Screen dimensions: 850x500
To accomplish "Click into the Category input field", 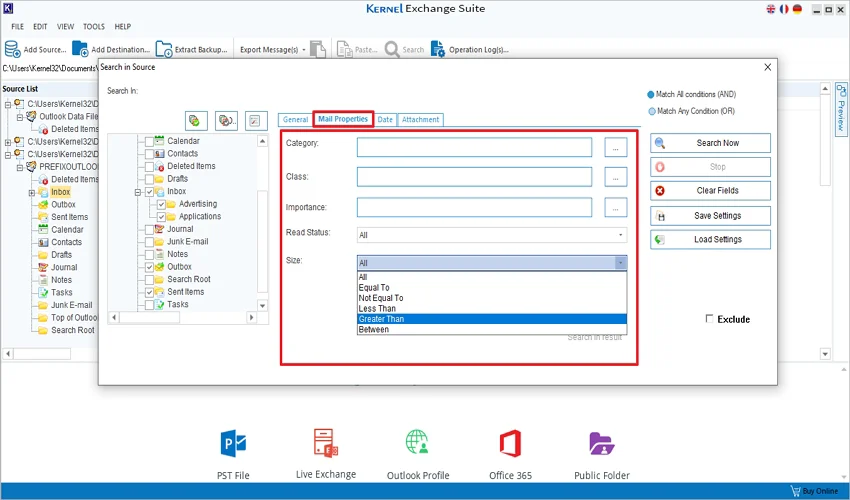I will pyautogui.click(x=474, y=147).
